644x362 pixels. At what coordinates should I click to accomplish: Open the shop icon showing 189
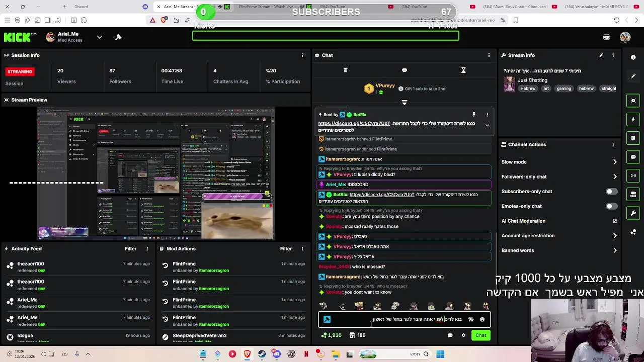tap(357, 335)
